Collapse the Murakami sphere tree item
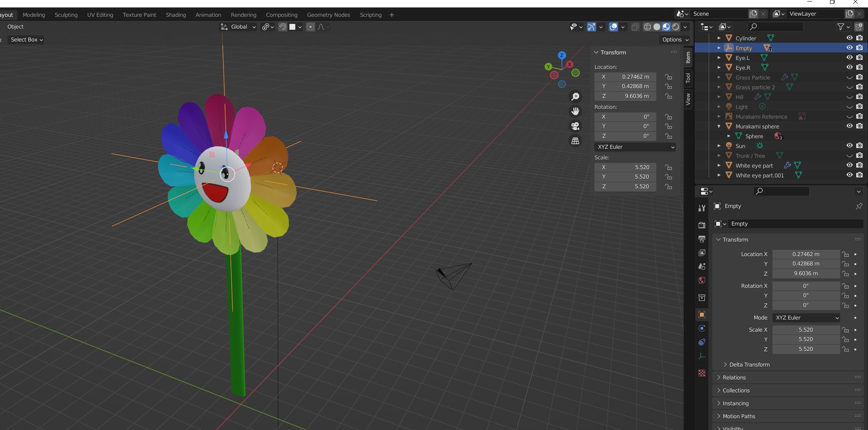The width and height of the screenshot is (868, 430). [x=719, y=126]
